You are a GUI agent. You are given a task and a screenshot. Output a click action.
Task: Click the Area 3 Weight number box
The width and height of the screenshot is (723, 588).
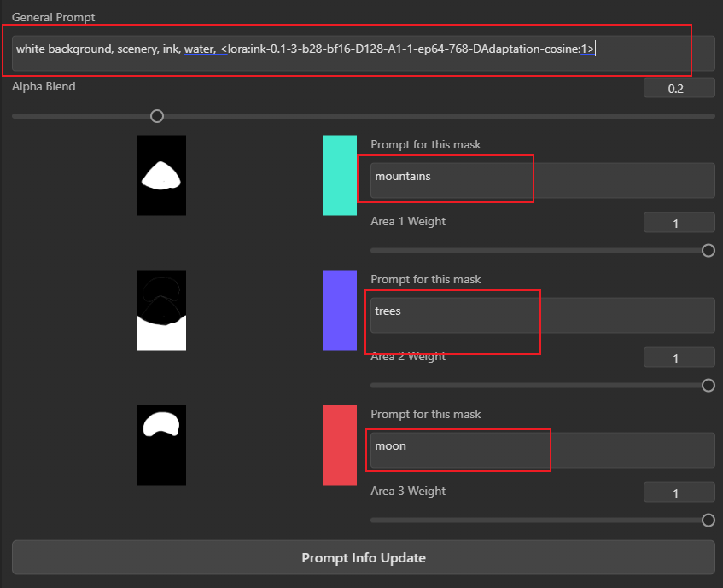679,492
